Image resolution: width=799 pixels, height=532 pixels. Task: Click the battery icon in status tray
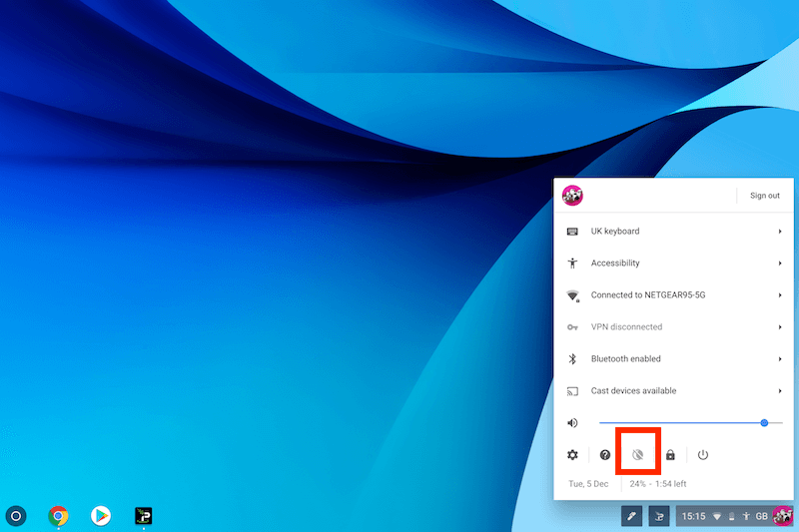click(732, 516)
